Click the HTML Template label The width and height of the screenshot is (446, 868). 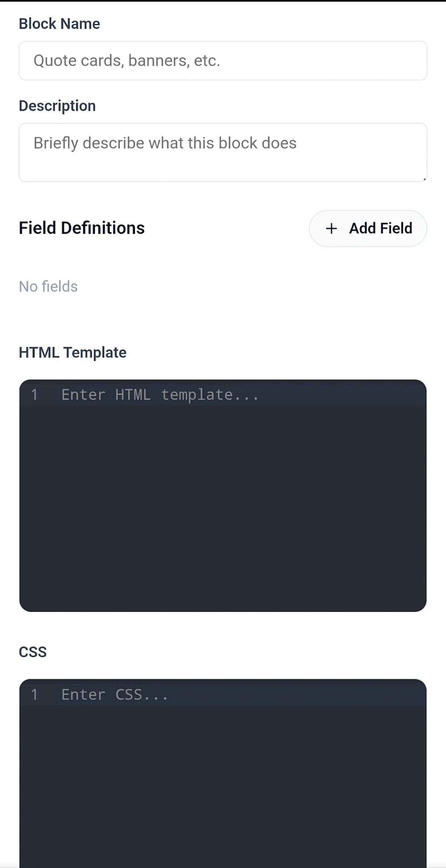pos(73,353)
